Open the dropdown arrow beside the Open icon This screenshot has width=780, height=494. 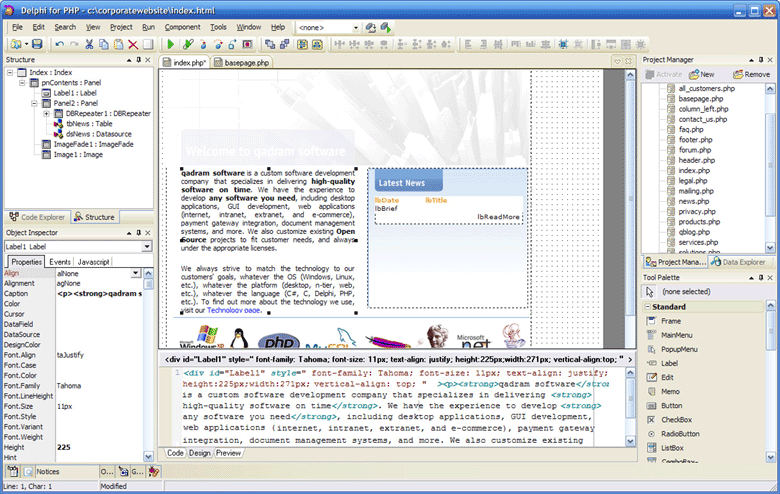[x=26, y=44]
